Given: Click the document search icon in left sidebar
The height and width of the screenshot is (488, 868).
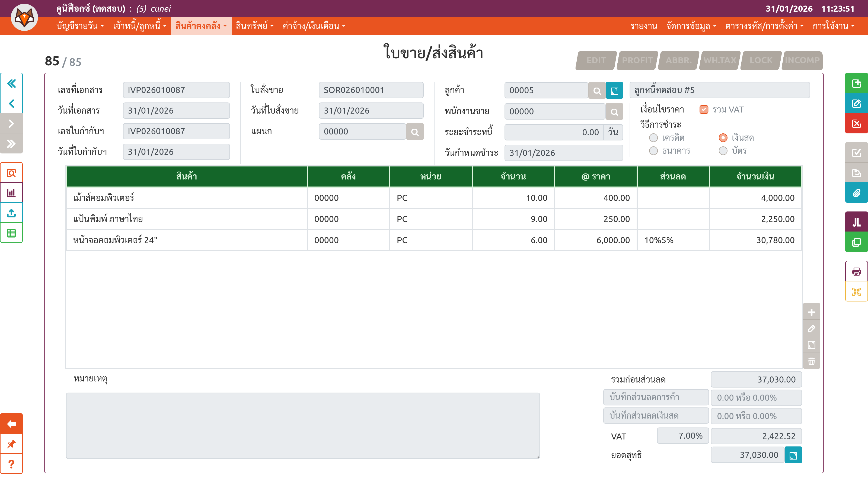Looking at the screenshot, I should (x=11, y=173).
